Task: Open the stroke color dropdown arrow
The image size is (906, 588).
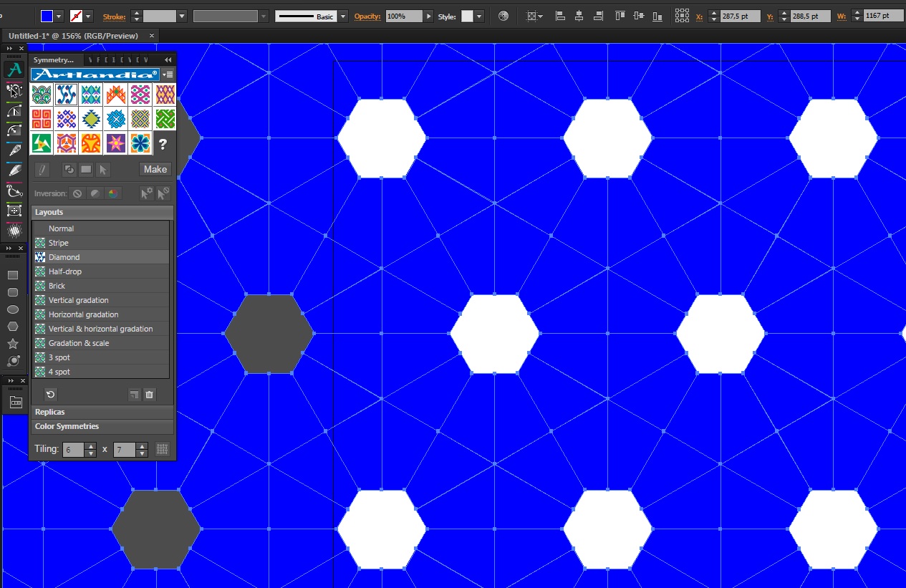Action: (88, 16)
